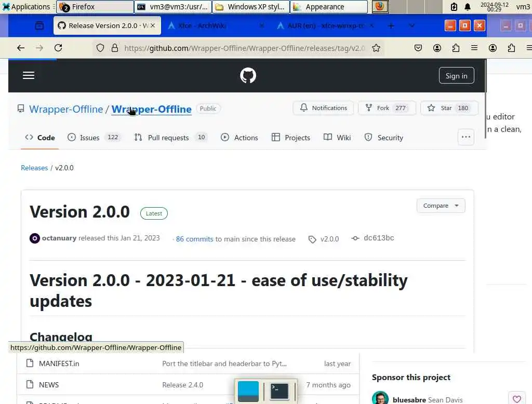Fork the repository with Fork 277

coord(387,108)
